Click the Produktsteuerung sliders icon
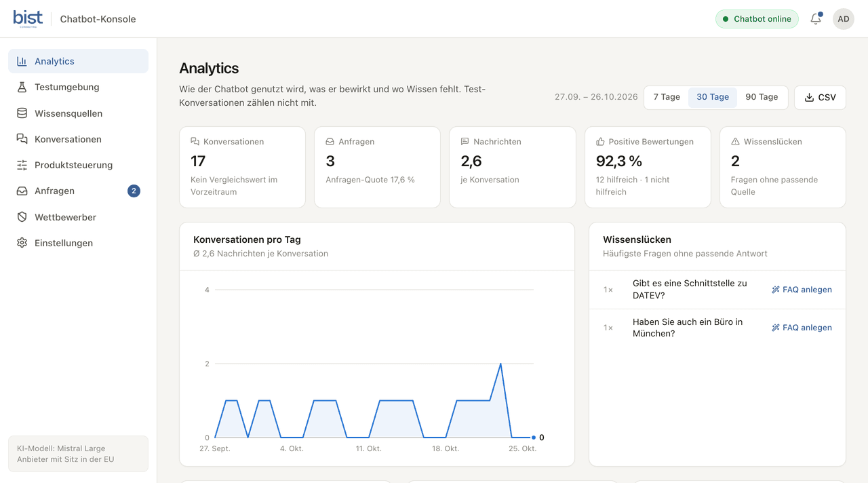 22,165
